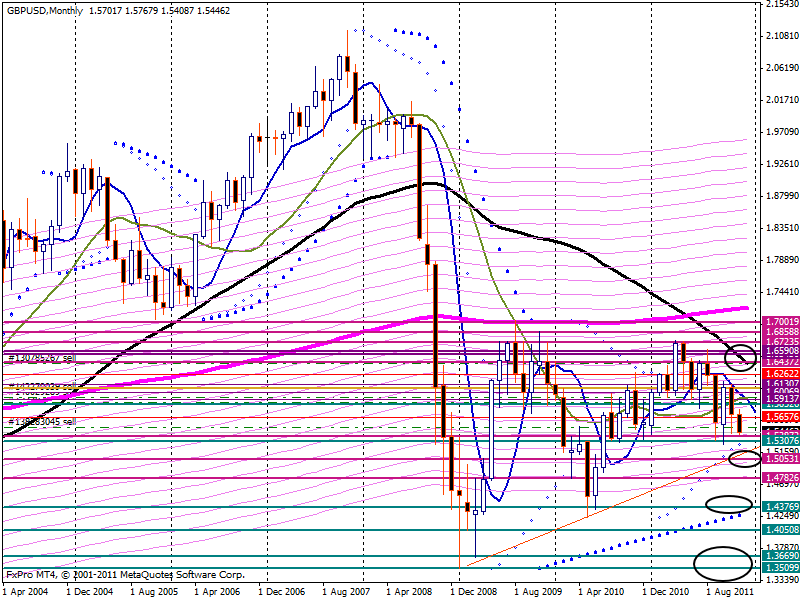Click the teal 1.35099 price label
The image size is (800, 600).
[x=781, y=567]
